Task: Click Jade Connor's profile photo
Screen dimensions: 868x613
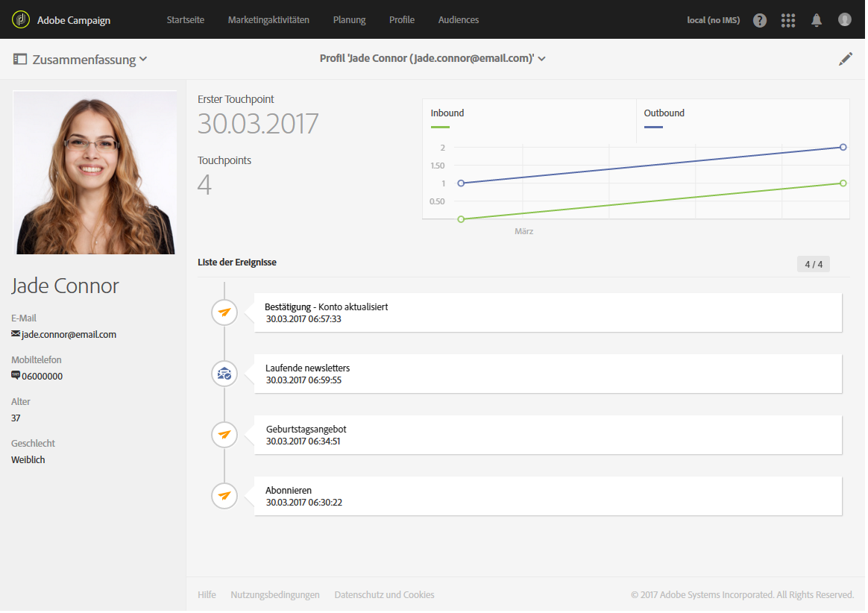Action: pos(95,172)
